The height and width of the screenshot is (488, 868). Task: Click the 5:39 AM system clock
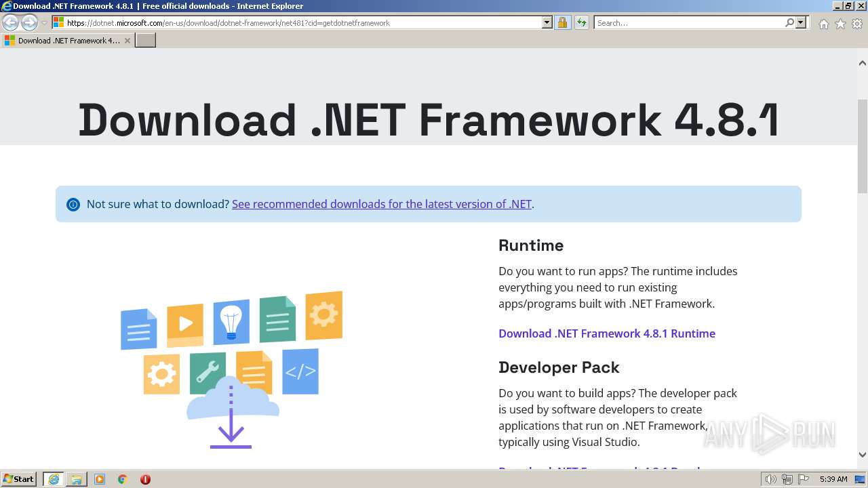pyautogui.click(x=833, y=479)
